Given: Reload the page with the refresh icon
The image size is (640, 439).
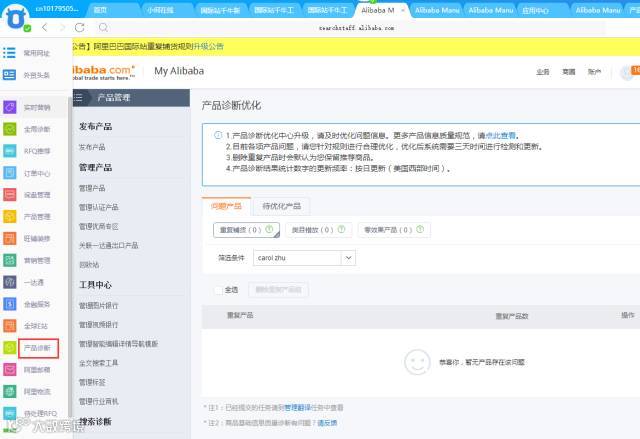Looking at the screenshot, I should pos(80,27).
